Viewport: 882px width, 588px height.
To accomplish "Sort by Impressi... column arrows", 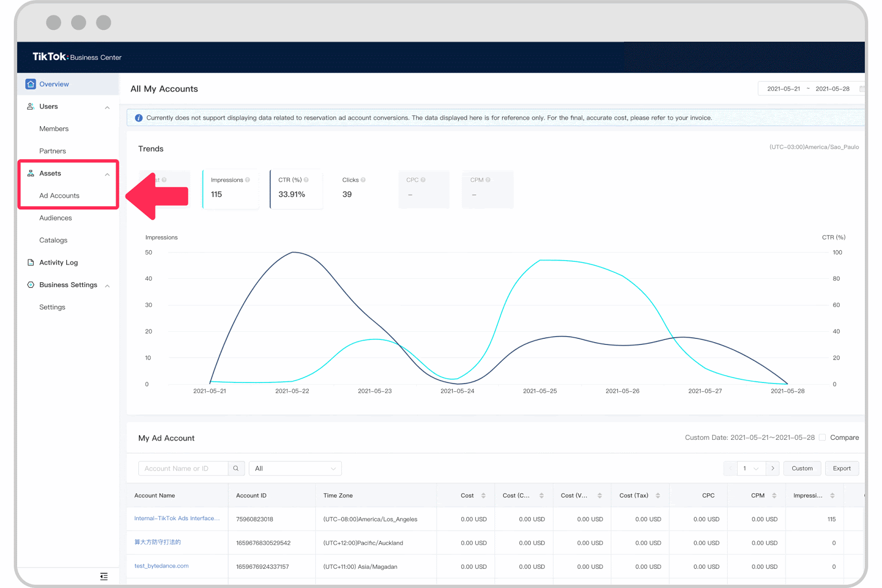I will tap(832, 495).
